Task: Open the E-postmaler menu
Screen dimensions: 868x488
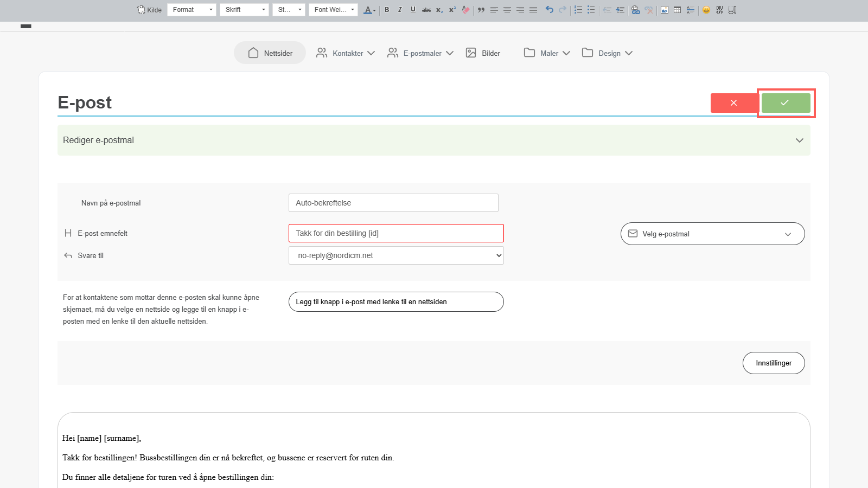Action: pyautogui.click(x=420, y=53)
